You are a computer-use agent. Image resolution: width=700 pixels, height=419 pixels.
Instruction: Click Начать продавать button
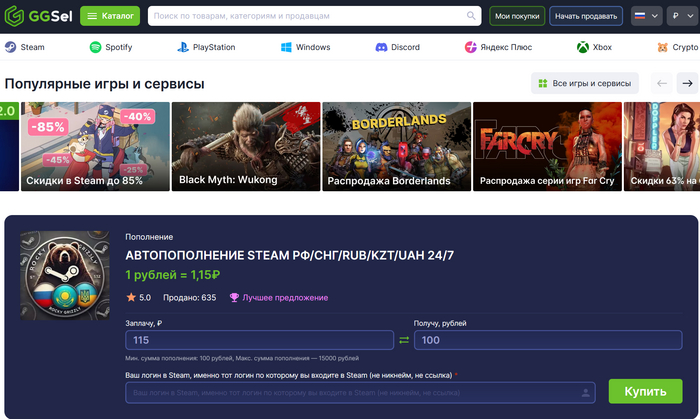586,16
